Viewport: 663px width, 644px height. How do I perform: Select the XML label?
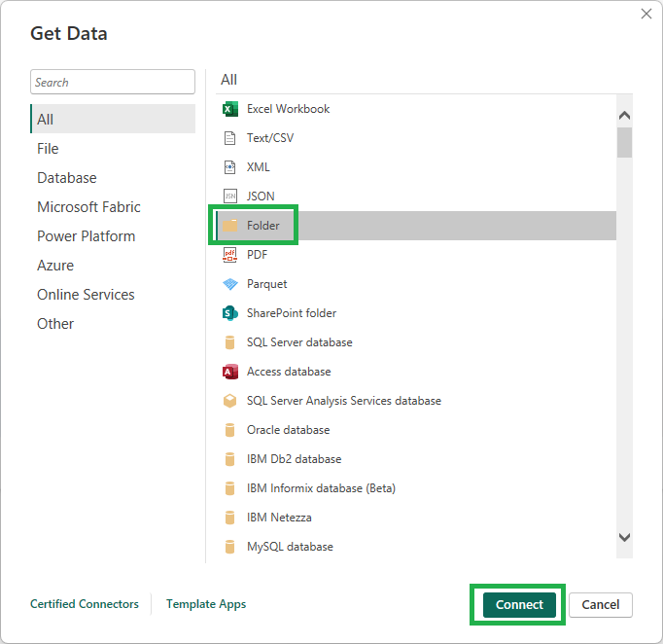coord(259,167)
